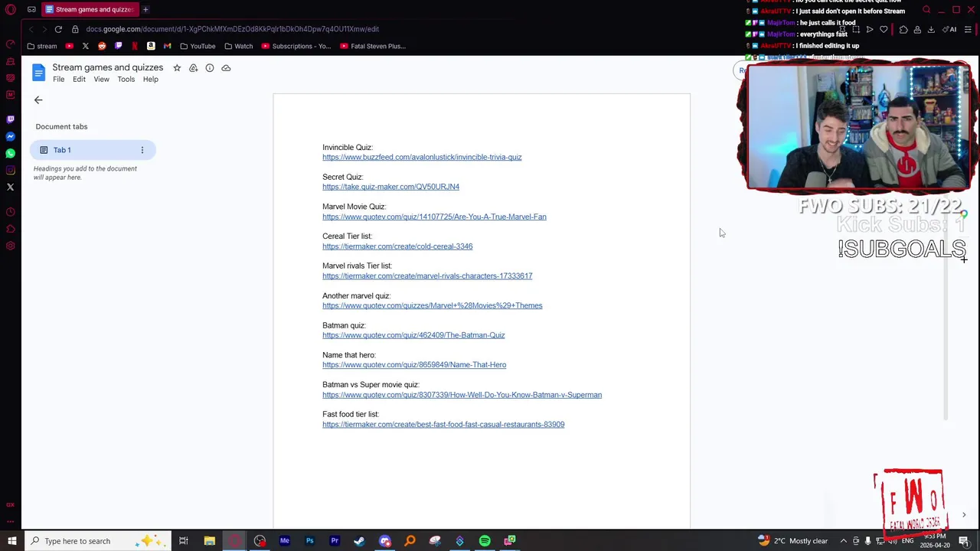
Task: Open the YouTube bookmarks folder
Action: tap(198, 46)
